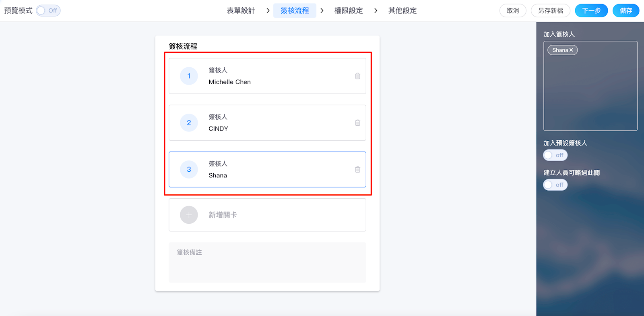This screenshot has width=644, height=316.
Task: Remove Shana tag with the X
Action: (571, 50)
